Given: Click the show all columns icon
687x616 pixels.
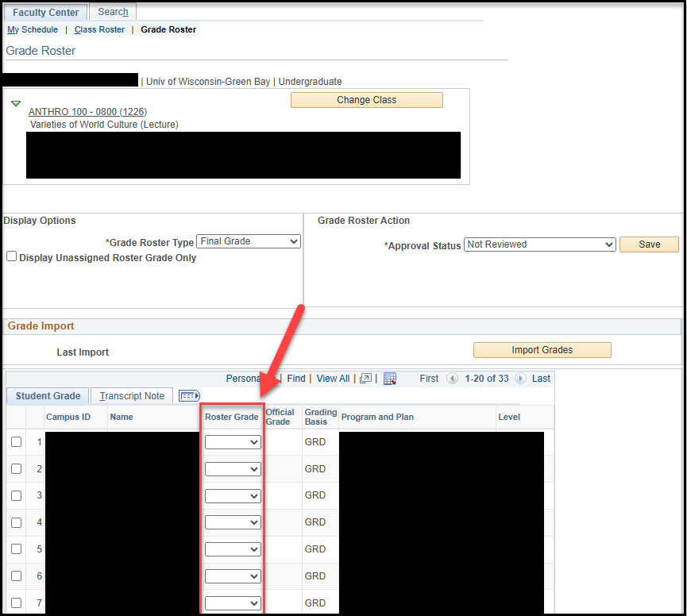Looking at the screenshot, I should (189, 395).
